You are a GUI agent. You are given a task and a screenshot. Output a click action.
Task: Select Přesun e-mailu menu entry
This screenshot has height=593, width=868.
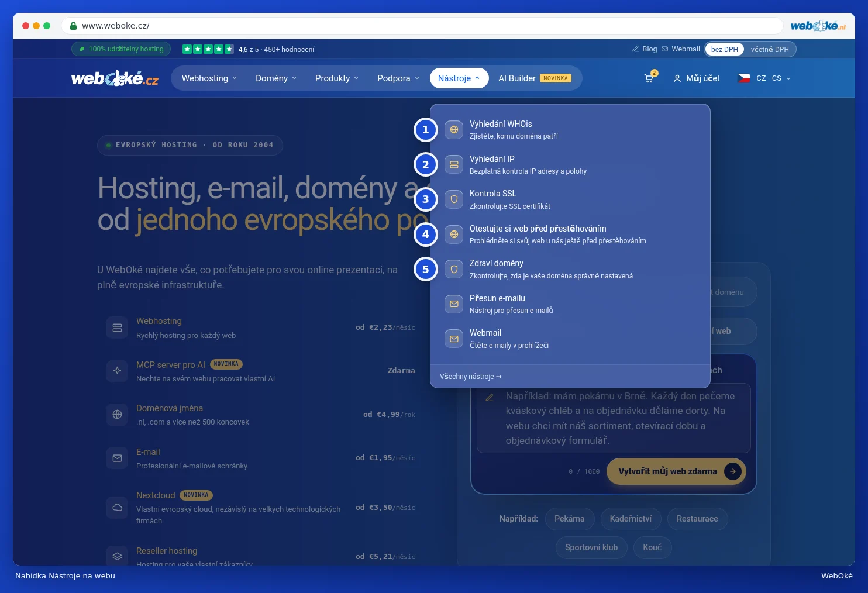(570, 304)
